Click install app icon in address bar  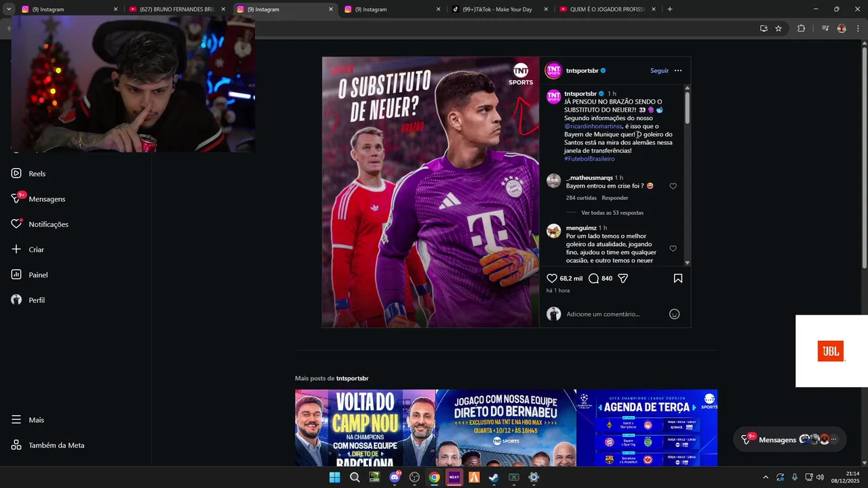coord(764,28)
